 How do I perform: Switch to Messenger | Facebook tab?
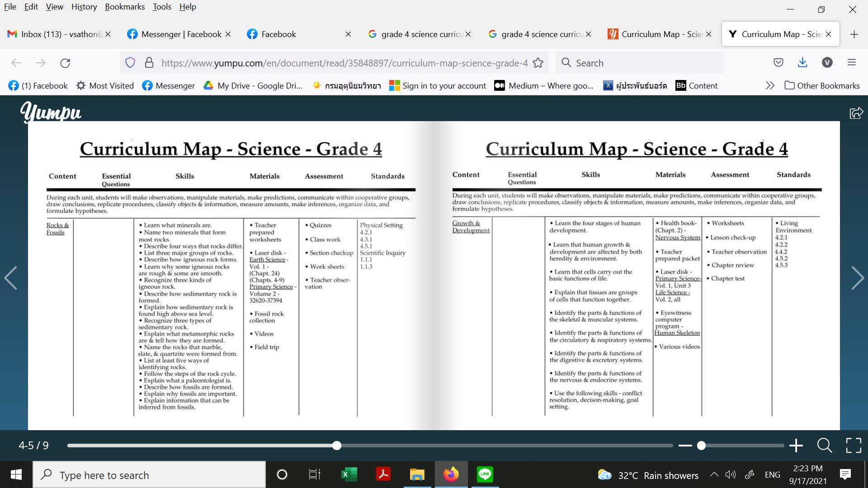click(x=181, y=34)
